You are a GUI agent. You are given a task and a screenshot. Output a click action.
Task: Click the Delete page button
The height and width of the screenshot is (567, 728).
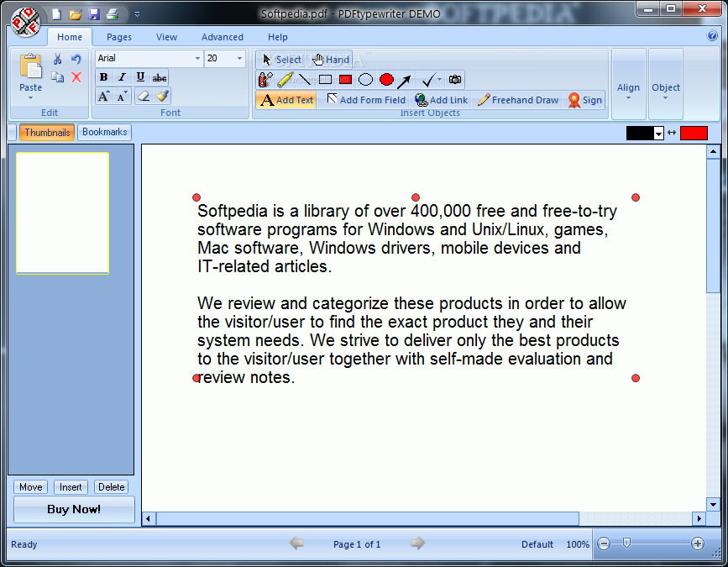click(x=112, y=487)
